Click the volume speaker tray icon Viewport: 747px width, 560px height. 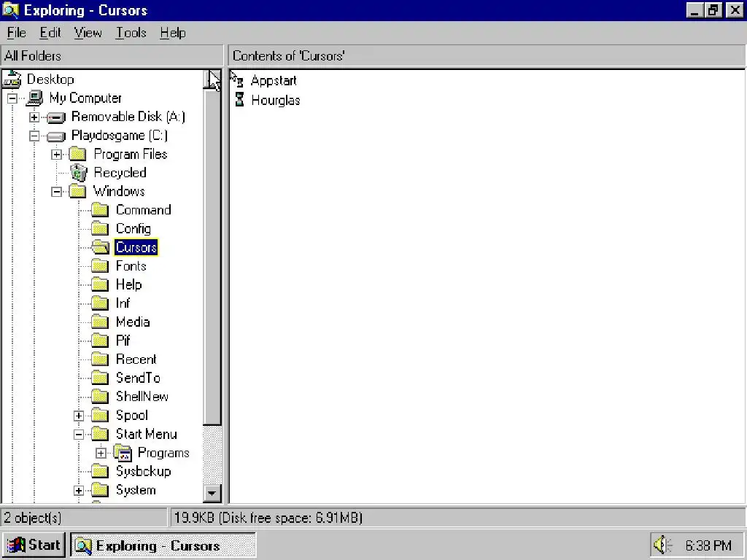coord(662,545)
